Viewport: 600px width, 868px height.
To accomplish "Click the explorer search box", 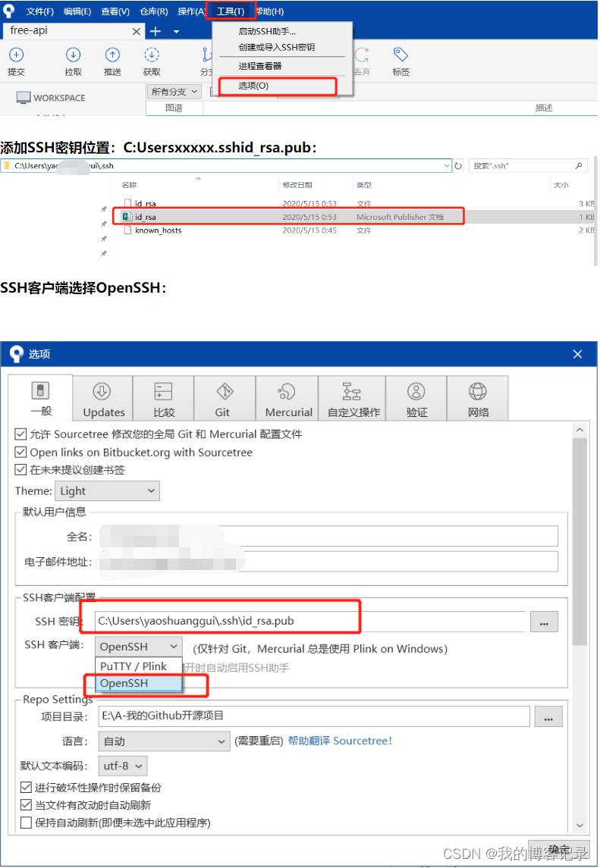I will pyautogui.click(x=527, y=165).
